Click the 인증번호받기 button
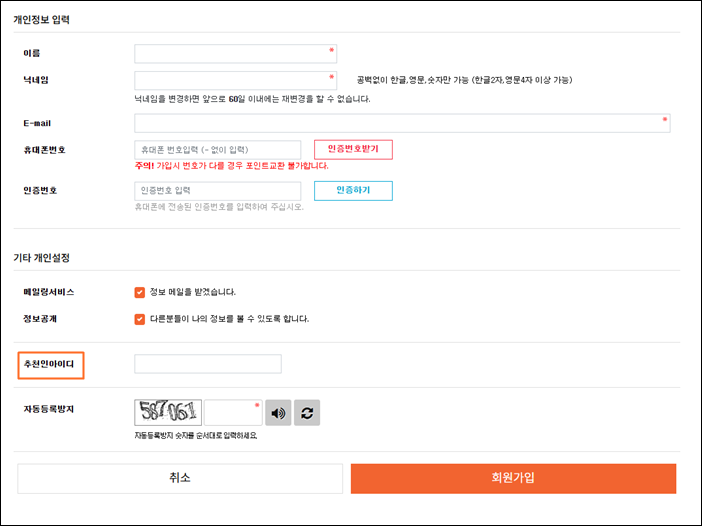This screenshot has width=702, height=526. (353, 150)
